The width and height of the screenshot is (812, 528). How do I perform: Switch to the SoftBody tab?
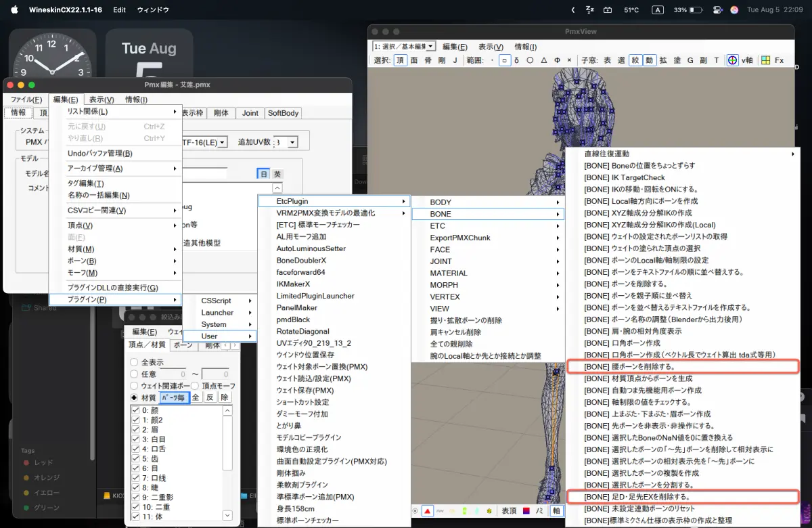point(283,113)
